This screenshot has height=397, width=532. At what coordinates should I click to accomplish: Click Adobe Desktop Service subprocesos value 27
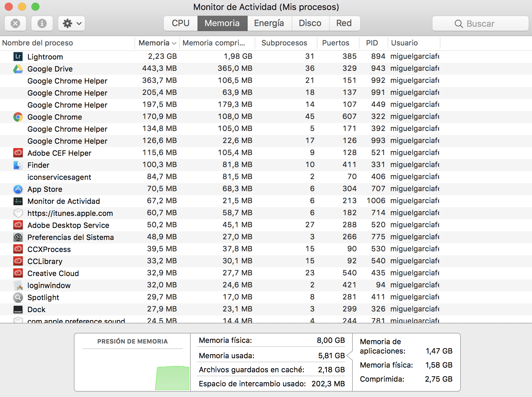310,225
